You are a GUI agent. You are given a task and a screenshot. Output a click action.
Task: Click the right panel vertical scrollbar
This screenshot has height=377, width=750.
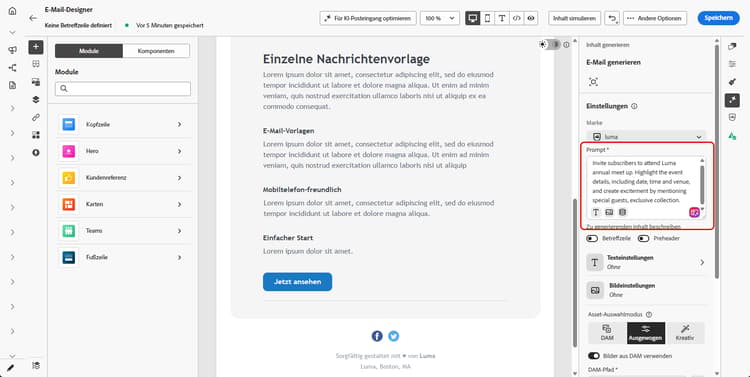717,163
